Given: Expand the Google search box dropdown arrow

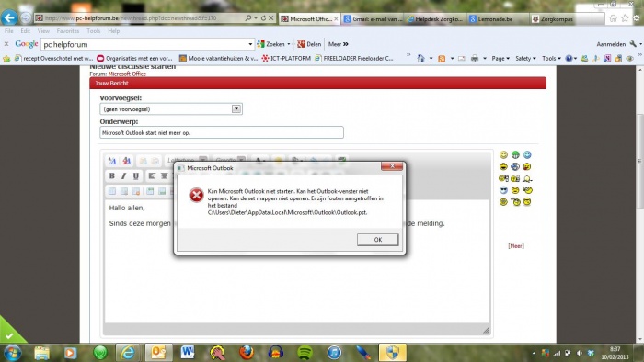Looking at the screenshot, I should click(x=250, y=44).
